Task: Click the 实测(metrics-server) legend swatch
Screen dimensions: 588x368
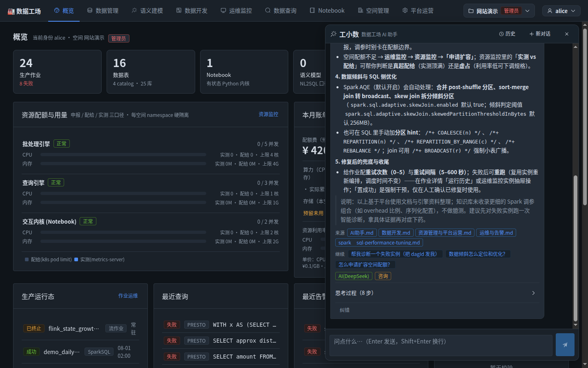Action: point(76,260)
